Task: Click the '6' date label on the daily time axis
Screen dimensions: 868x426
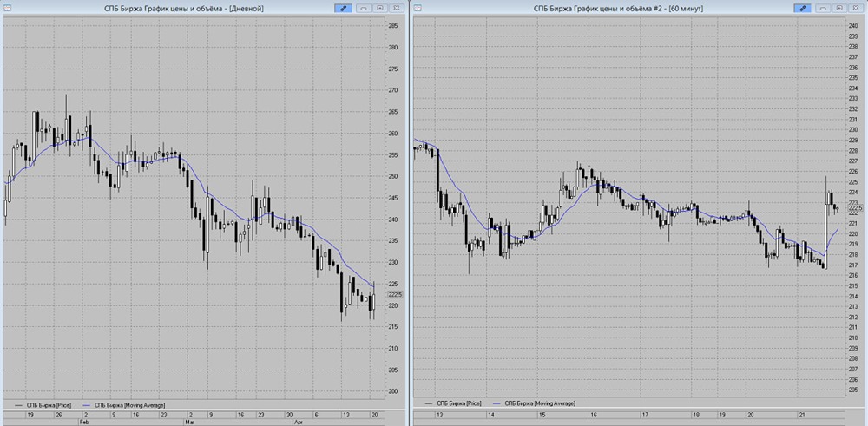Action: 316,415
